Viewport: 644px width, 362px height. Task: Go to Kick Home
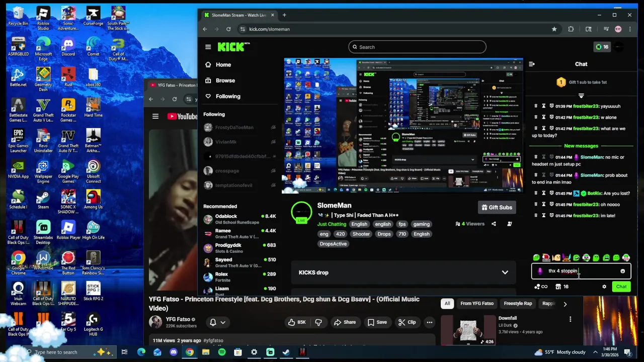[x=218, y=64]
